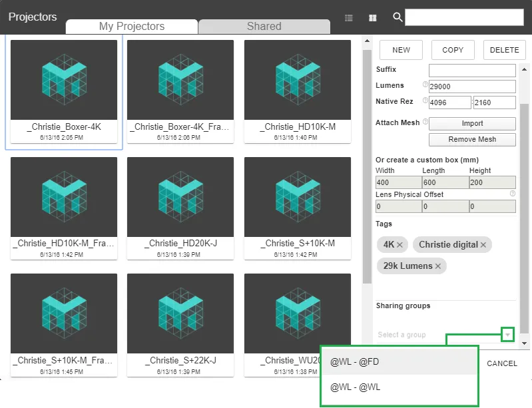This screenshot has height=408, width=532.
Task: Open the Sharing groups dropdown arrow
Action: (x=508, y=335)
